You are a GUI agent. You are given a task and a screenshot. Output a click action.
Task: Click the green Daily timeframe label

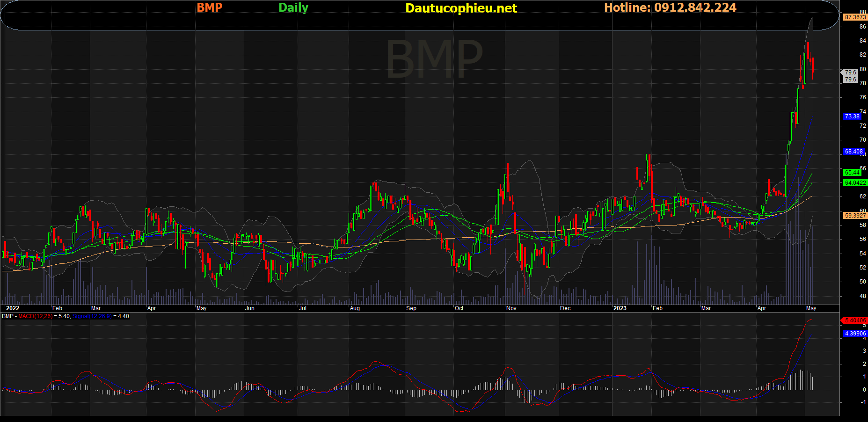(x=293, y=7)
